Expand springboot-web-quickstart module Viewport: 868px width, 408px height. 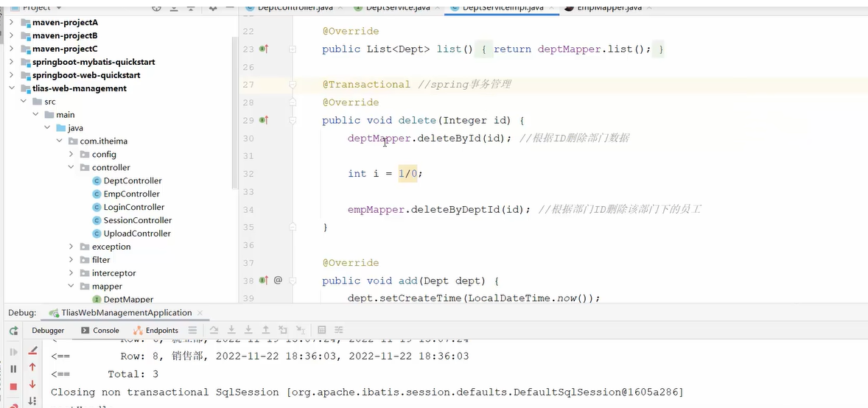click(12, 75)
